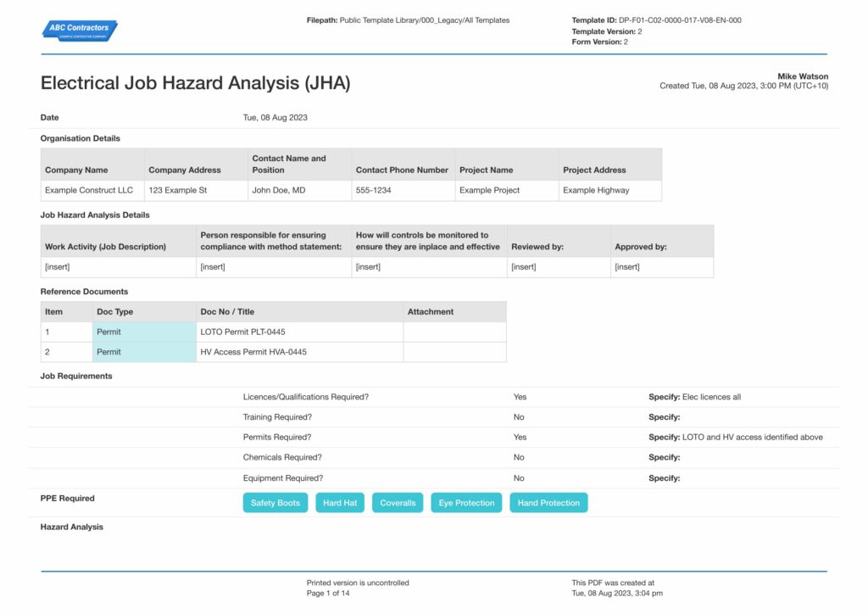Click the Form Version: 2 text
The width and height of the screenshot is (868, 614).
599,42
